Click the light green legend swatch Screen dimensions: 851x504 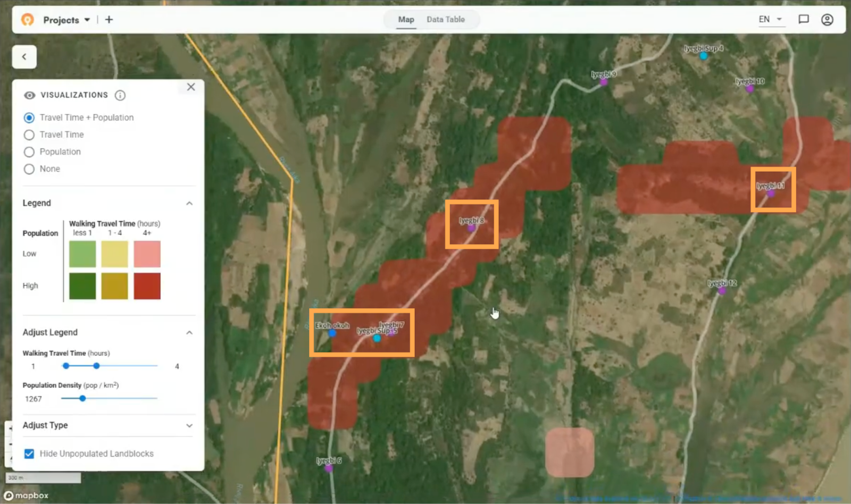coord(82,254)
